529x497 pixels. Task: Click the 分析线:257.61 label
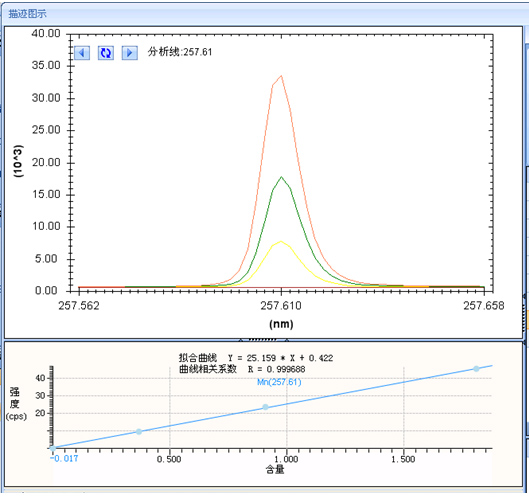[x=180, y=52]
